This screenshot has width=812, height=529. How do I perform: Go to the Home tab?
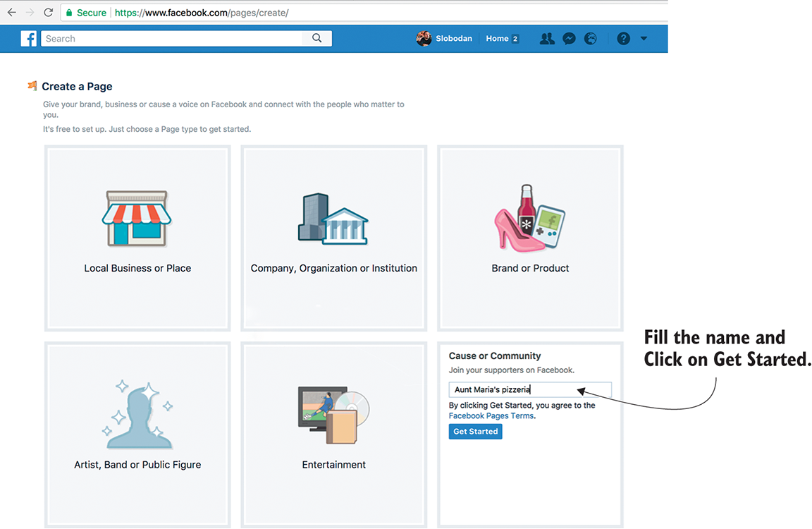click(x=497, y=39)
